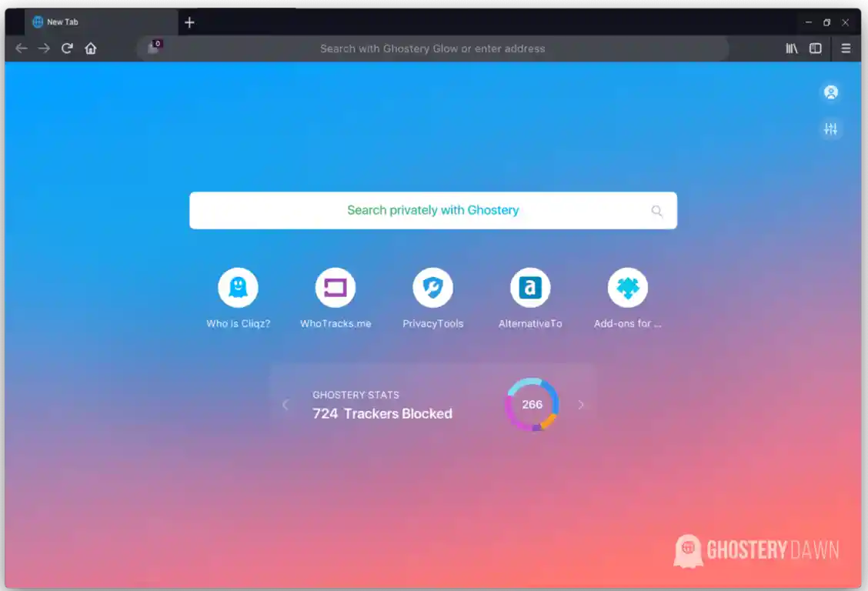
Task: Show next Ghostery stats slide
Action: 581,405
